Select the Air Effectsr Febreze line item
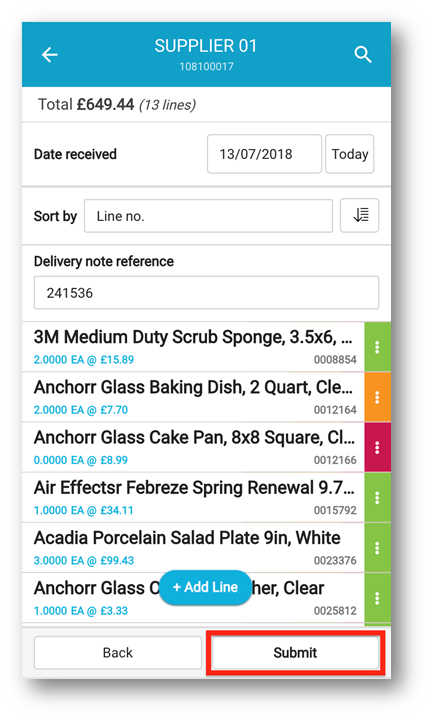The width and height of the screenshot is (433, 721). click(x=193, y=497)
